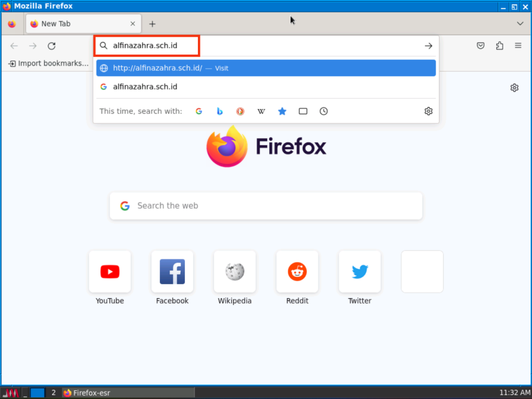
Task: Open the Extensions puzzle icon
Action: pyautogui.click(x=499, y=46)
